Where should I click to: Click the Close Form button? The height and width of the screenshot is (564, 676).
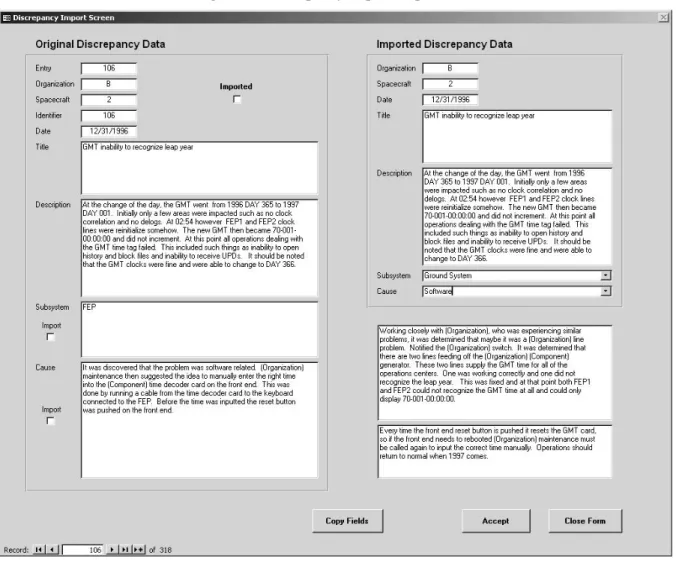point(585,521)
